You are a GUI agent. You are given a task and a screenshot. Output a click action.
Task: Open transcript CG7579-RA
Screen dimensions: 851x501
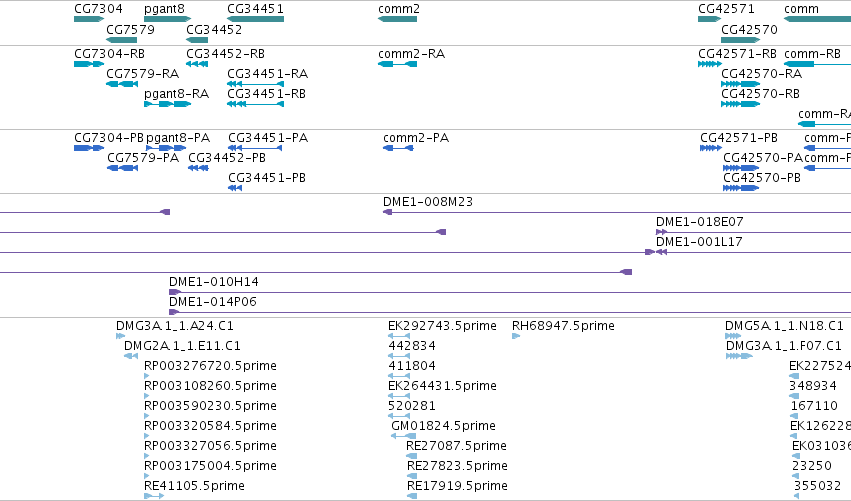click(x=122, y=84)
